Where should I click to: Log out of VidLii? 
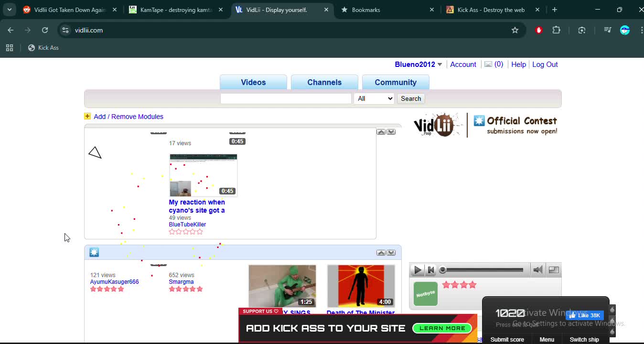click(545, 64)
